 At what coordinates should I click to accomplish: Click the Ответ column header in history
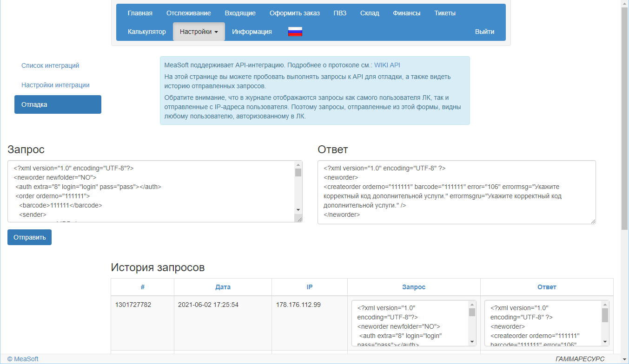pos(547,287)
